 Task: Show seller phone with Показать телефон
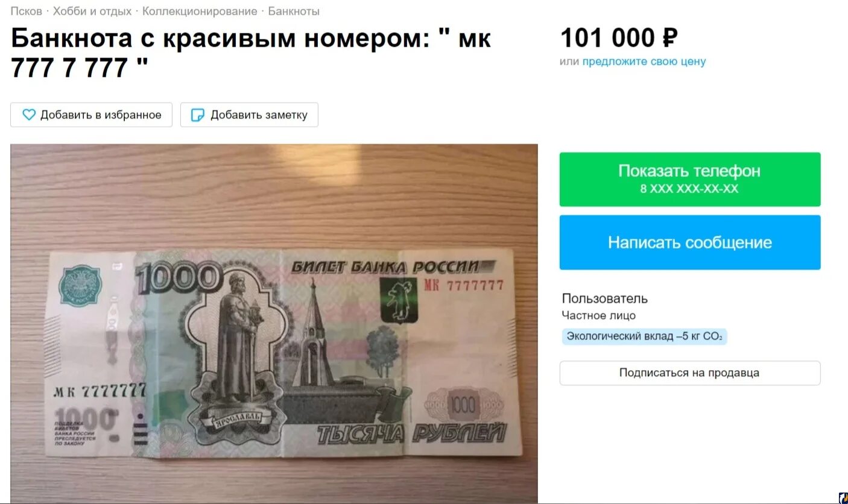tap(690, 179)
